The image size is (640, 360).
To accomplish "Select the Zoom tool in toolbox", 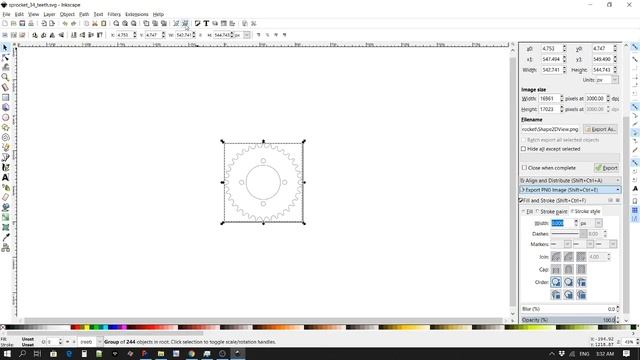I will pos(5,77).
